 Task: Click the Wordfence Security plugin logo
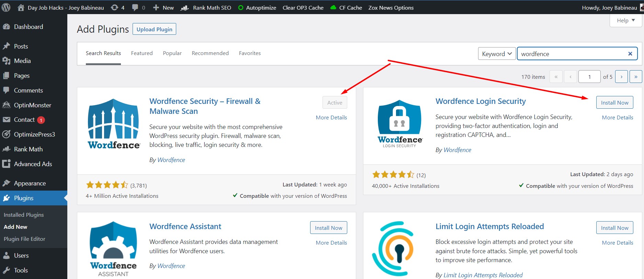114,124
